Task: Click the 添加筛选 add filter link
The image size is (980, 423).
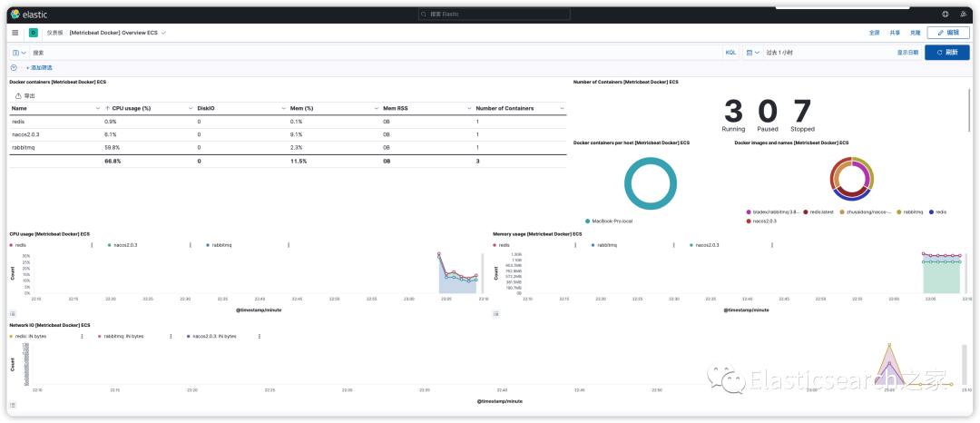Action: pos(39,67)
